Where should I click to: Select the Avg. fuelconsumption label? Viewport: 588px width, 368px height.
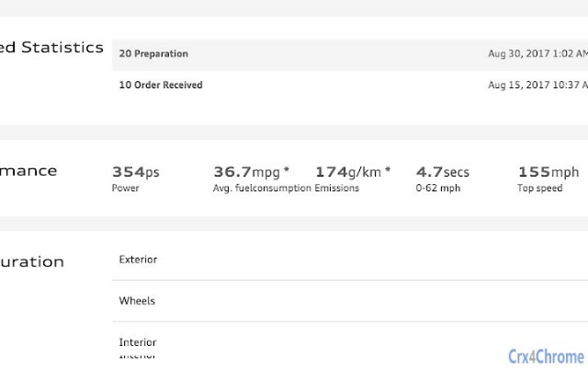pos(262,189)
